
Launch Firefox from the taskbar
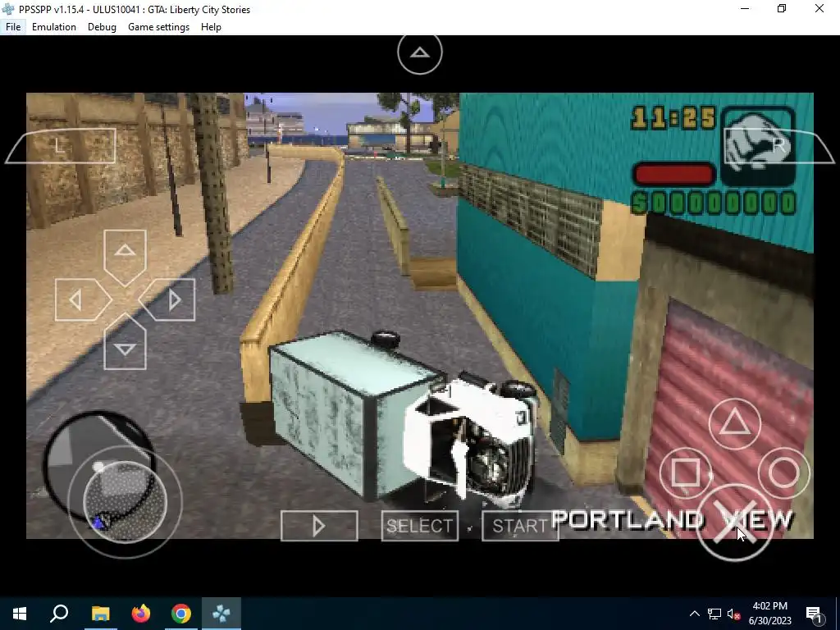tap(141, 614)
